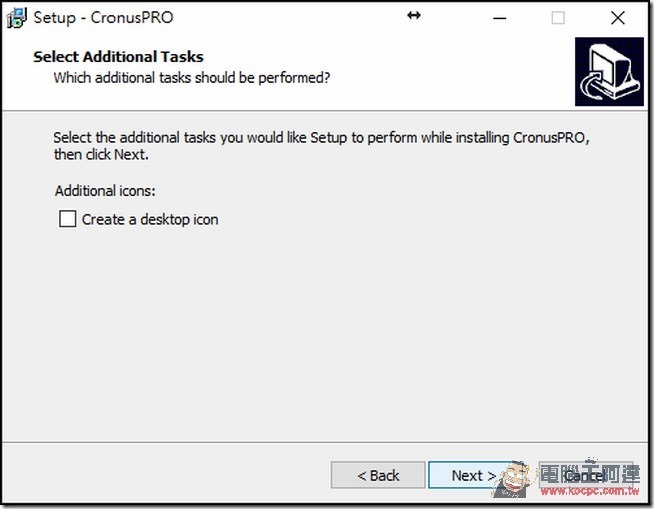Viewport: 654px width, 509px height.
Task: Click the double-headed arrow icon in title bar
Action: coord(414,15)
